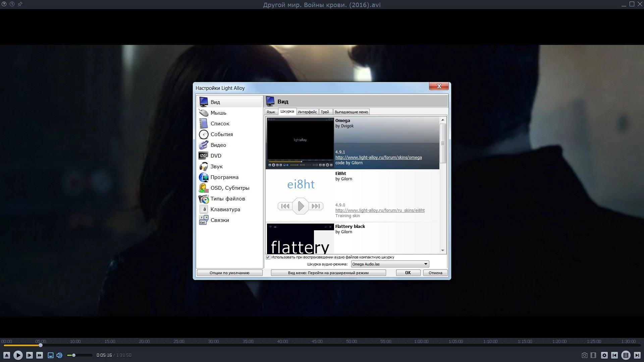Click the help question mark icon in the title bar
Viewport: 644px width, 362px height.
[4, 4]
